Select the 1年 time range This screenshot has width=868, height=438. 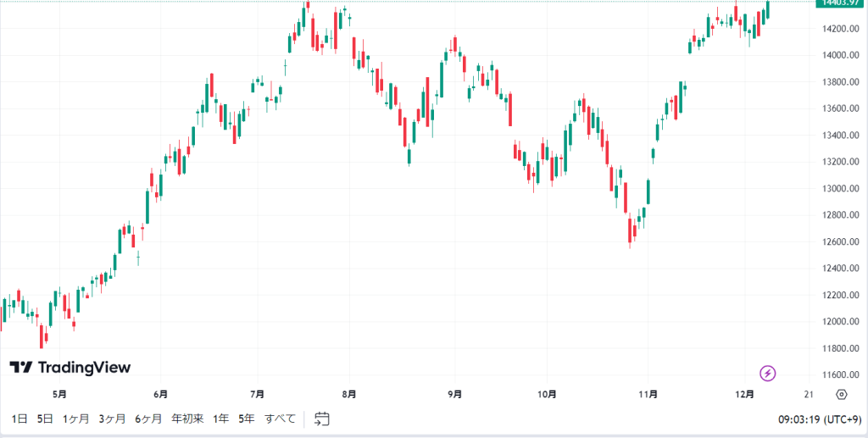[220, 419]
